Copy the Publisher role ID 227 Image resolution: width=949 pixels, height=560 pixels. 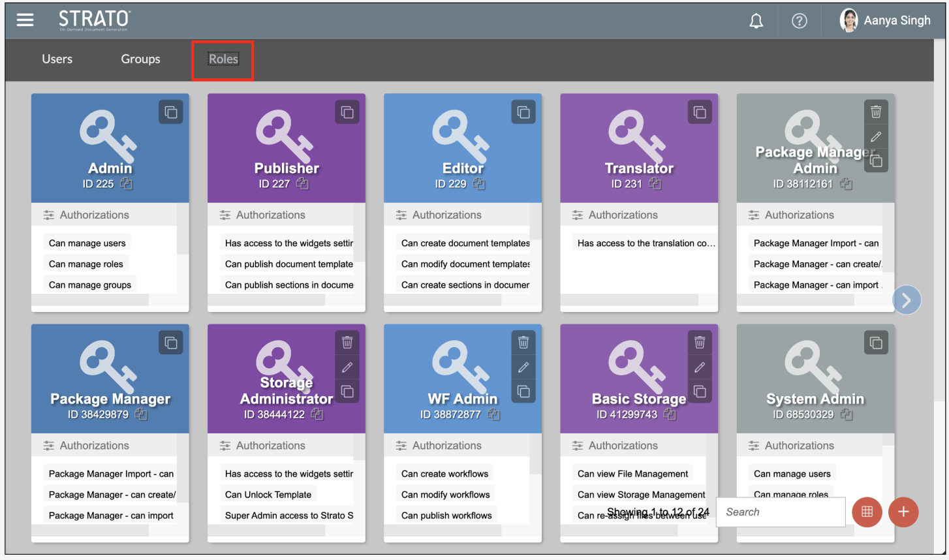tap(303, 184)
